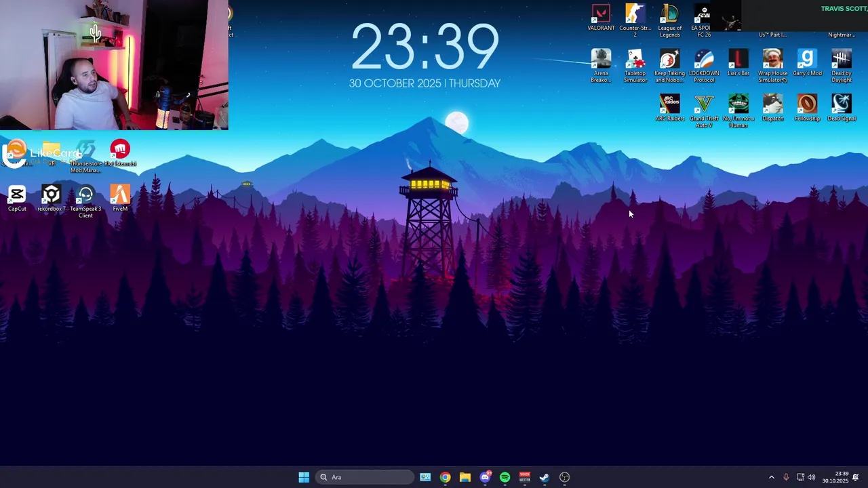This screenshot has height=488, width=868.
Task: Open the Riot İstemcisi shortcut
Action: click(120, 154)
